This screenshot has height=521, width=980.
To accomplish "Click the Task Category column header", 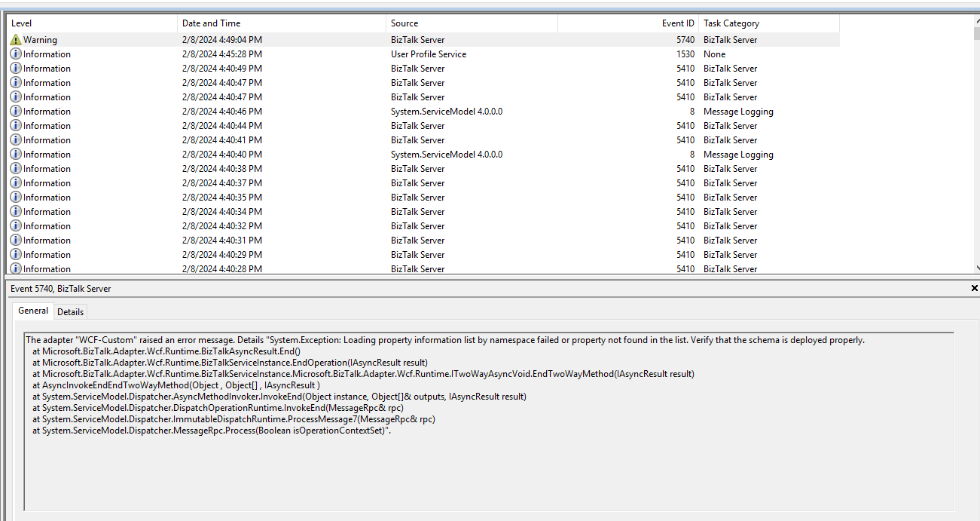I will coord(768,23).
